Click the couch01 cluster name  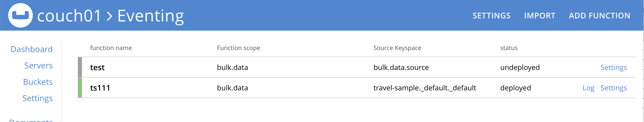coord(69,16)
